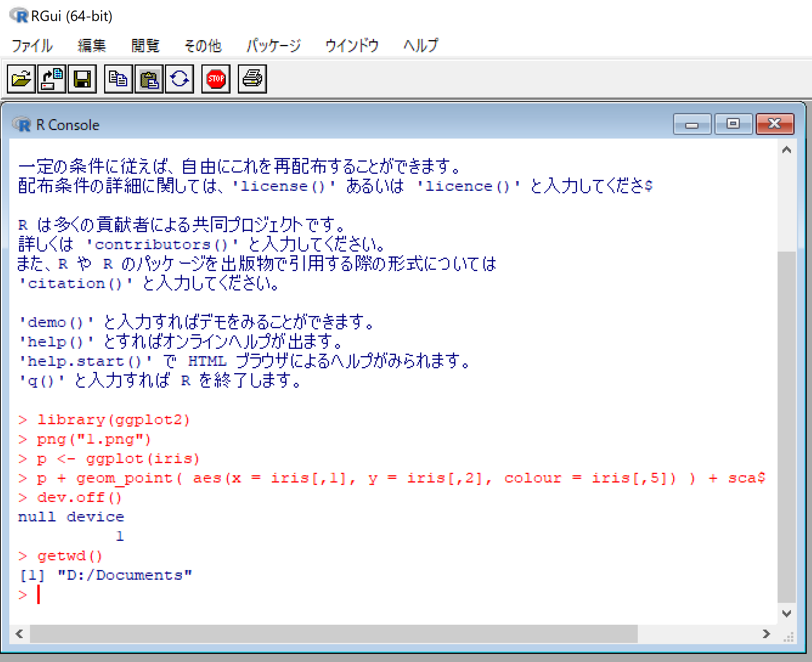
Task: Click the png("1.png") command line
Action: coord(85,439)
